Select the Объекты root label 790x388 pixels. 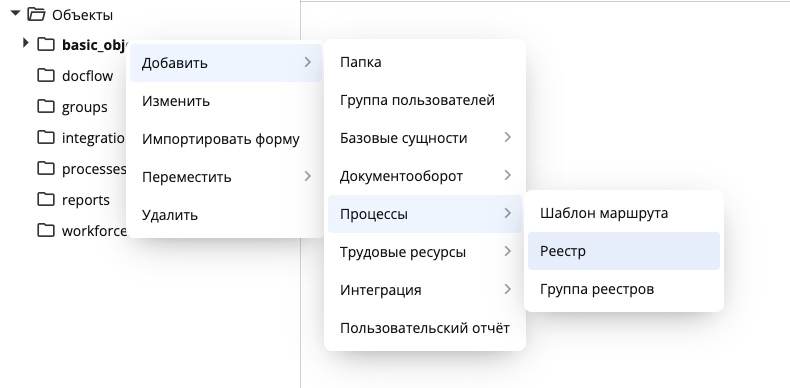[82, 15]
